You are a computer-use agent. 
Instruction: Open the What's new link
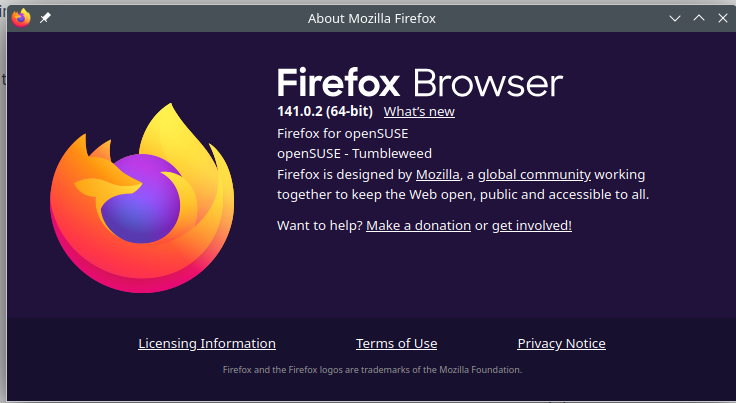[419, 112]
